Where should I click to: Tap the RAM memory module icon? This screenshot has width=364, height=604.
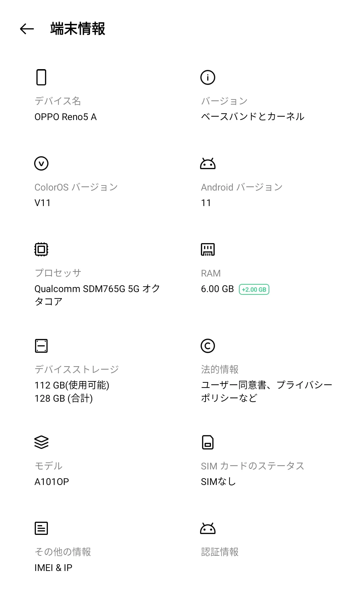point(208,250)
